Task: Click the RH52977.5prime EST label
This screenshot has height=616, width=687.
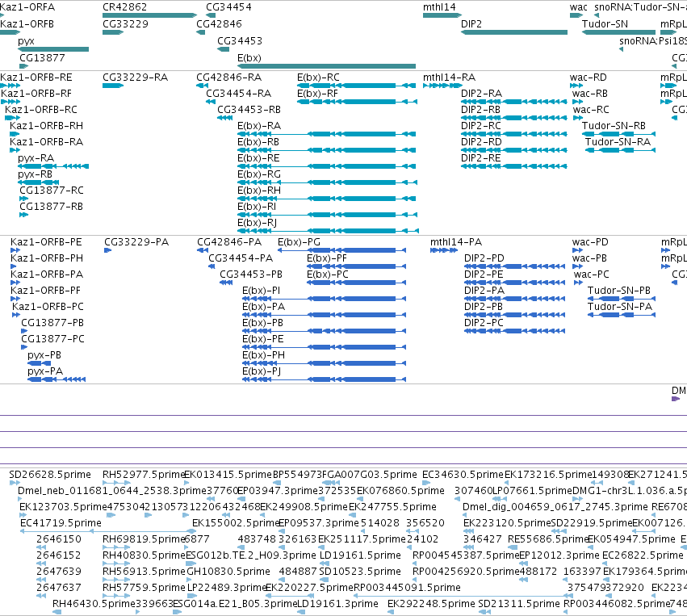Action: pos(144,475)
